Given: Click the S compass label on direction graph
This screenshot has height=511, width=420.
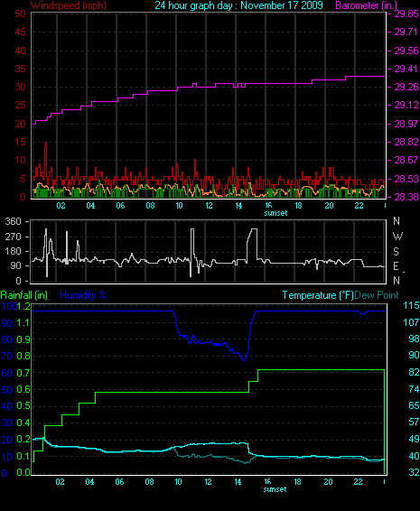Looking at the screenshot, I should (x=396, y=252).
